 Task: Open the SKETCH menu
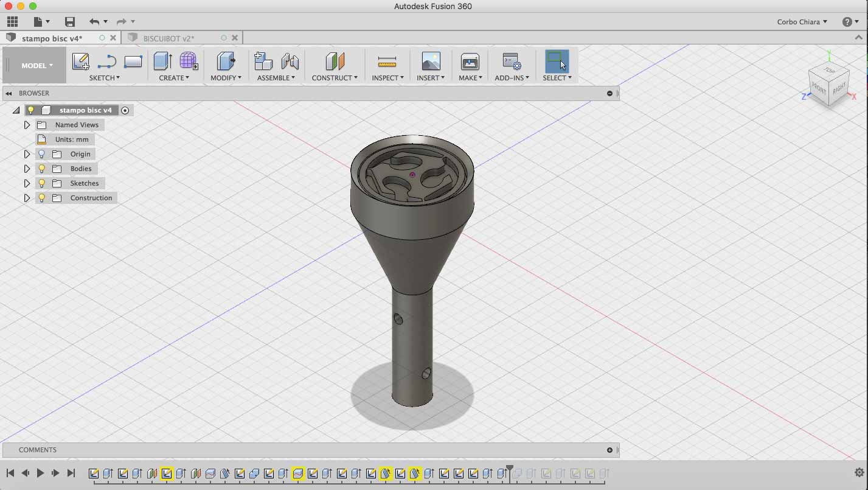[x=104, y=78]
